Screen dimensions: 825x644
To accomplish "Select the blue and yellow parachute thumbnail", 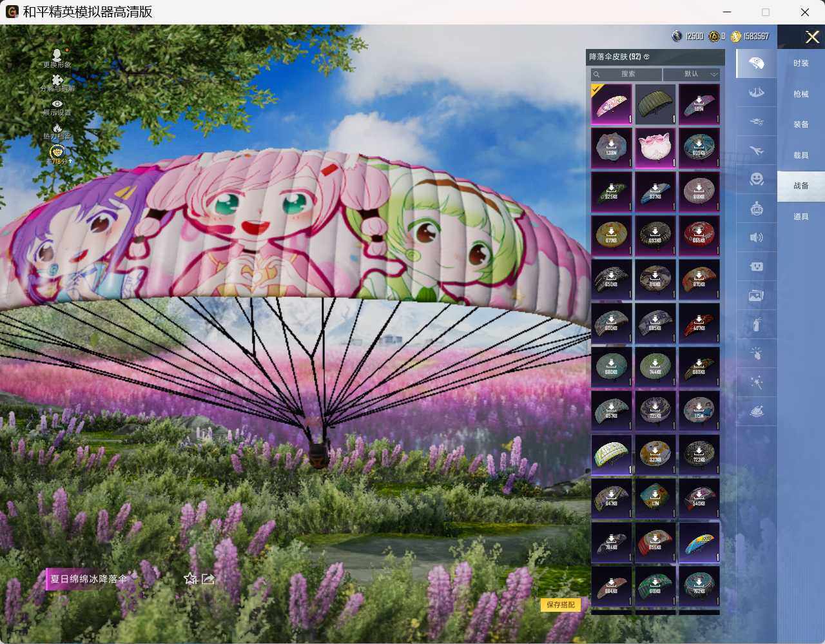I will pos(699,543).
